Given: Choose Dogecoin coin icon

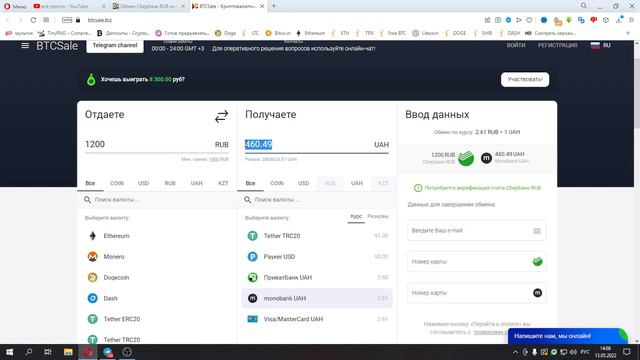Looking at the screenshot, I should (x=93, y=278).
